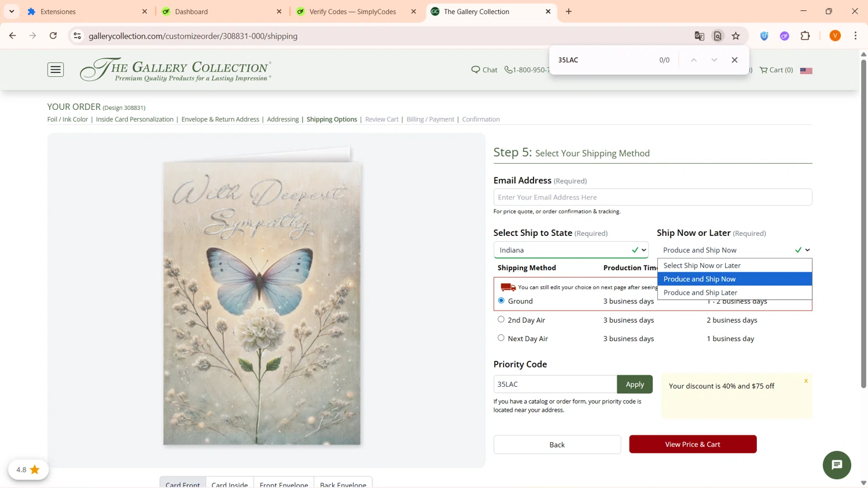
Task: Close the Gallery Collection tab
Action: click(x=548, y=12)
